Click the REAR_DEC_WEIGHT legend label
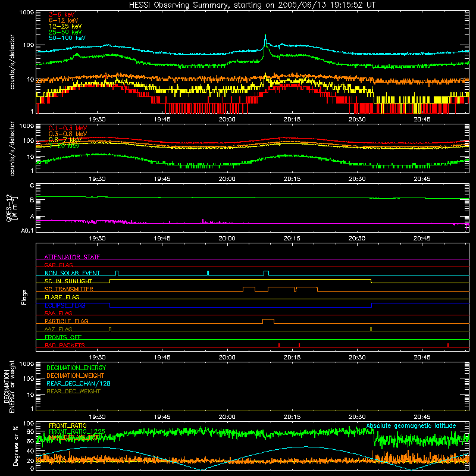Screen dimensions: 476x476 pyautogui.click(x=73, y=392)
